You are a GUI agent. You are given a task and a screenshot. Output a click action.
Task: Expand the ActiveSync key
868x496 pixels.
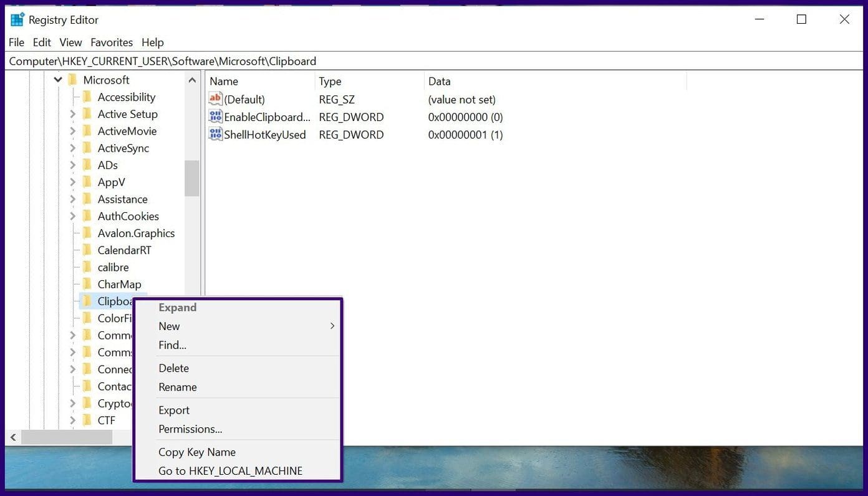(x=72, y=148)
